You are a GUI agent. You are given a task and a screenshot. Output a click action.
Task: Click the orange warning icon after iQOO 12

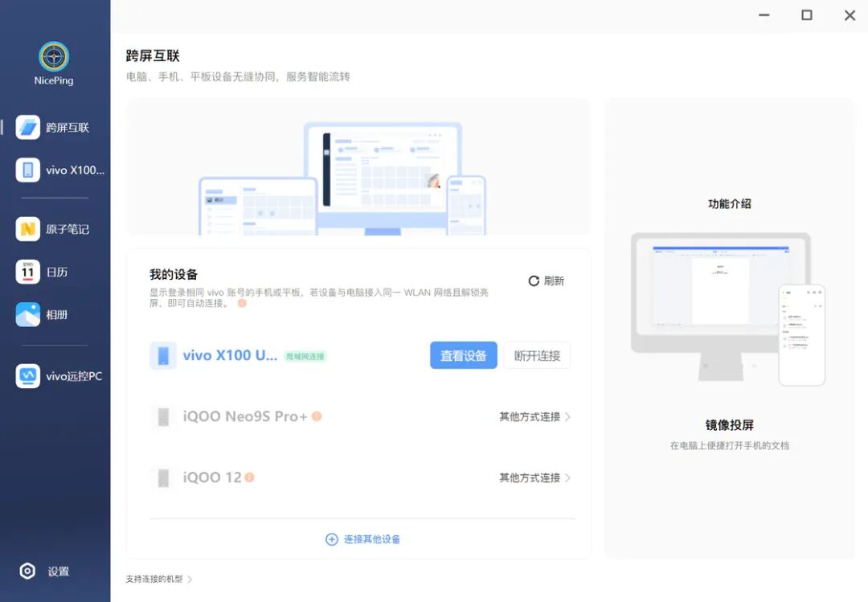coord(250,477)
